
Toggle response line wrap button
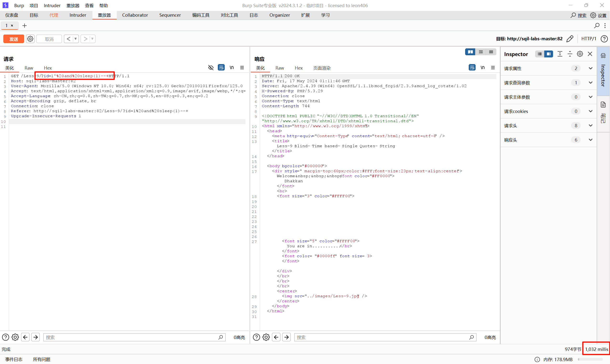[x=472, y=67]
